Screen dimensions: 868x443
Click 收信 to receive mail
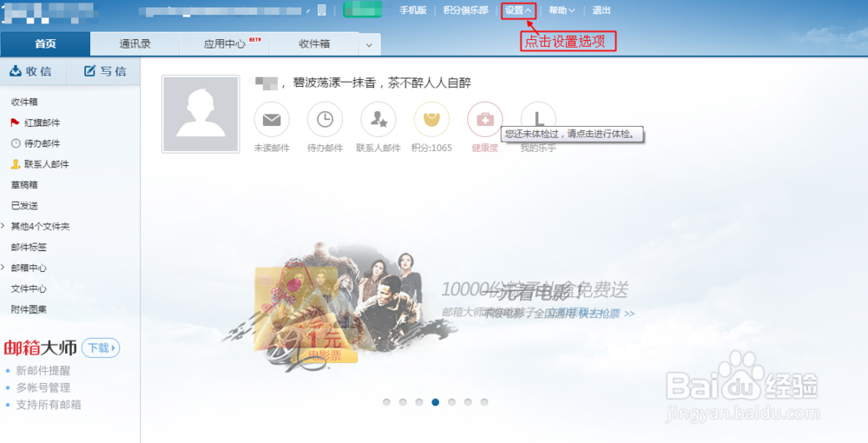33,71
